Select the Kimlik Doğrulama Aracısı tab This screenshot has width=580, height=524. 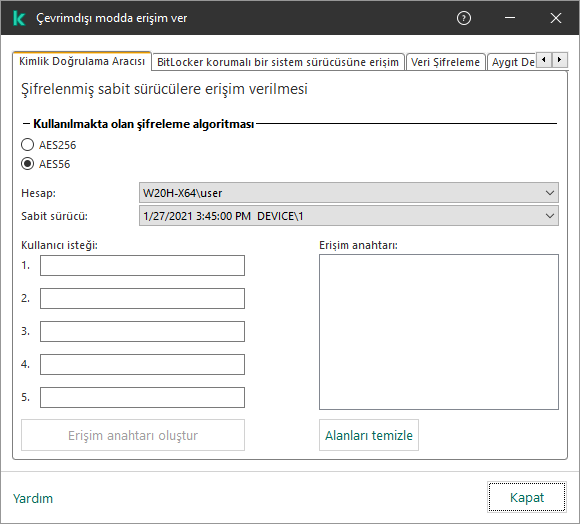click(82, 61)
